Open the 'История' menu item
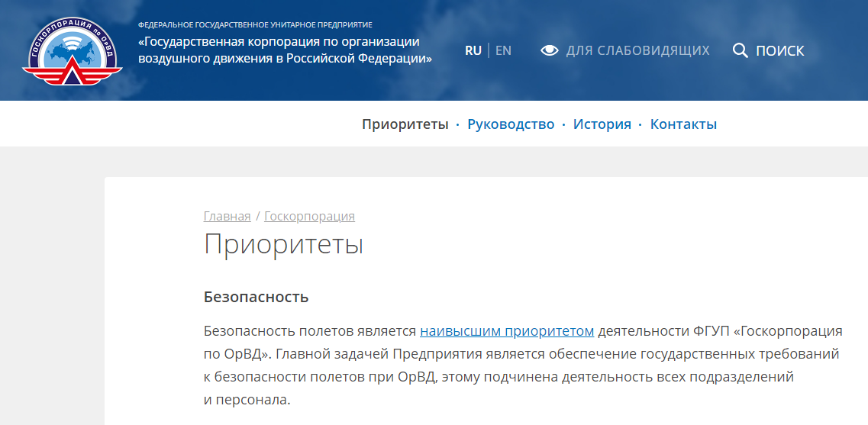 tap(602, 124)
